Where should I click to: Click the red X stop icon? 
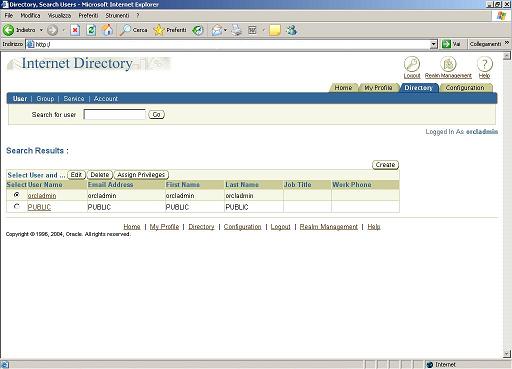(x=75, y=30)
